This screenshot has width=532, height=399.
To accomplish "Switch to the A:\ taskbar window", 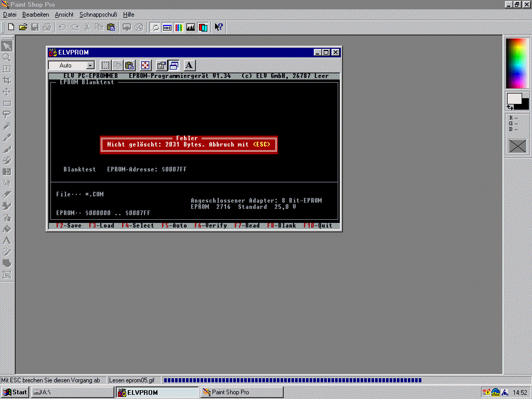I will tap(73, 393).
